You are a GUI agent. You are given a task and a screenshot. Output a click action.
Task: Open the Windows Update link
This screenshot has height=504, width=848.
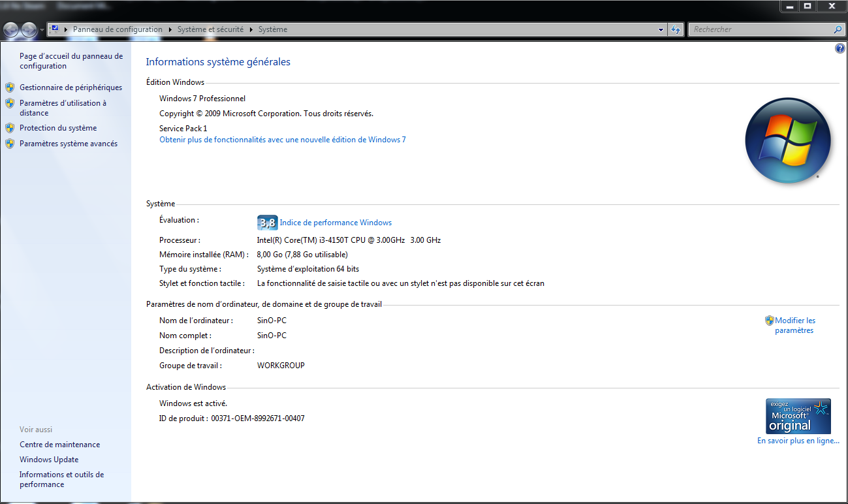[x=49, y=460]
